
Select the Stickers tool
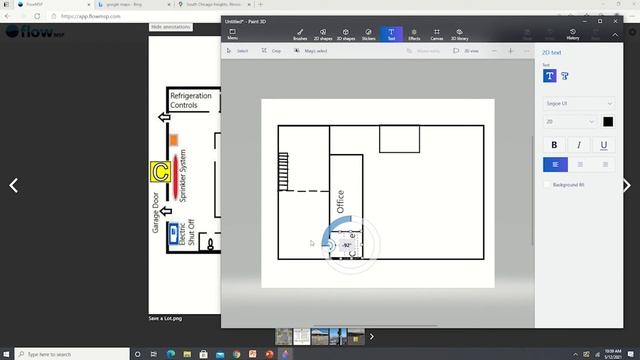click(369, 34)
